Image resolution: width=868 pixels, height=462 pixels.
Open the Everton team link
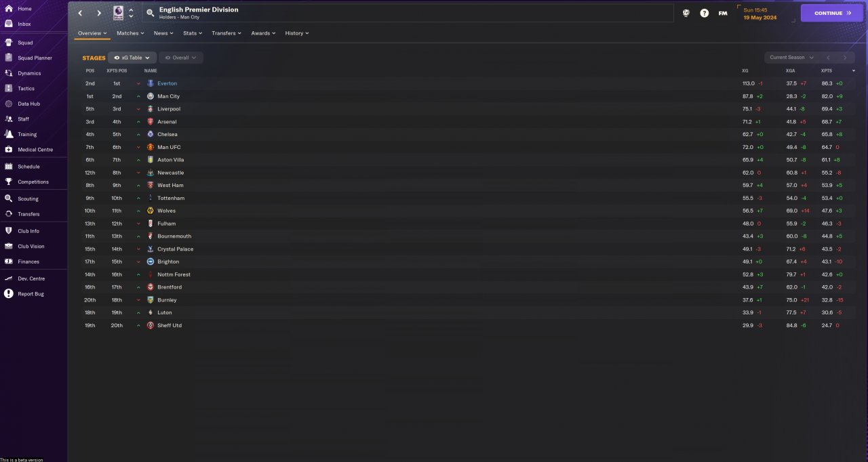pyautogui.click(x=167, y=83)
